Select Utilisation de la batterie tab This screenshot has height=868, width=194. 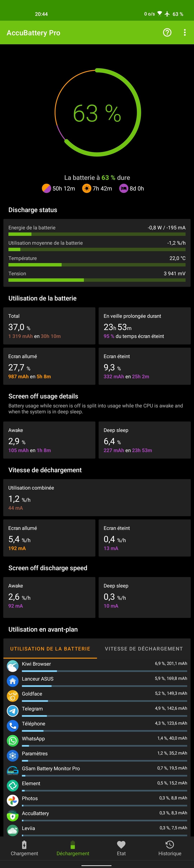50,649
